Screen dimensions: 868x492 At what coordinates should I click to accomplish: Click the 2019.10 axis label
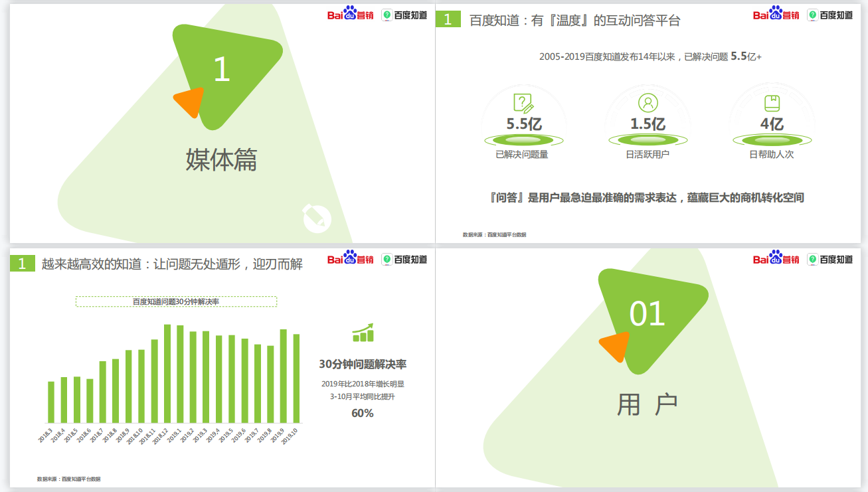point(289,436)
